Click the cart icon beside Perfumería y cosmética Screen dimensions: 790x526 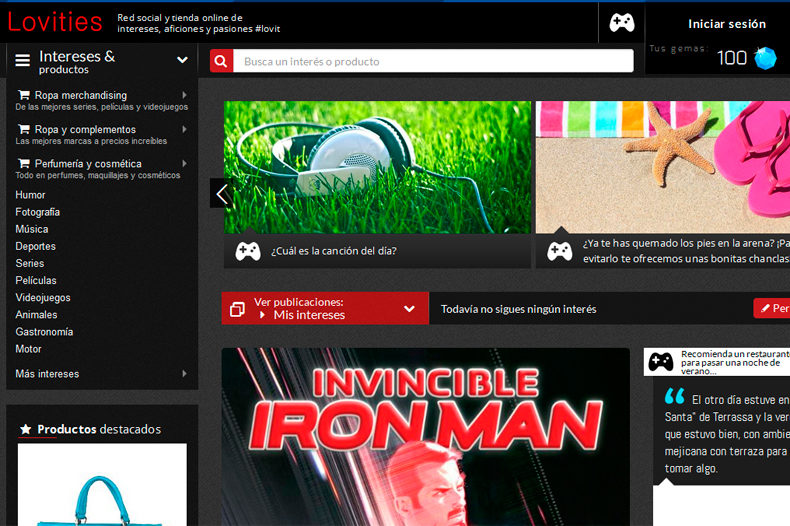click(x=24, y=163)
